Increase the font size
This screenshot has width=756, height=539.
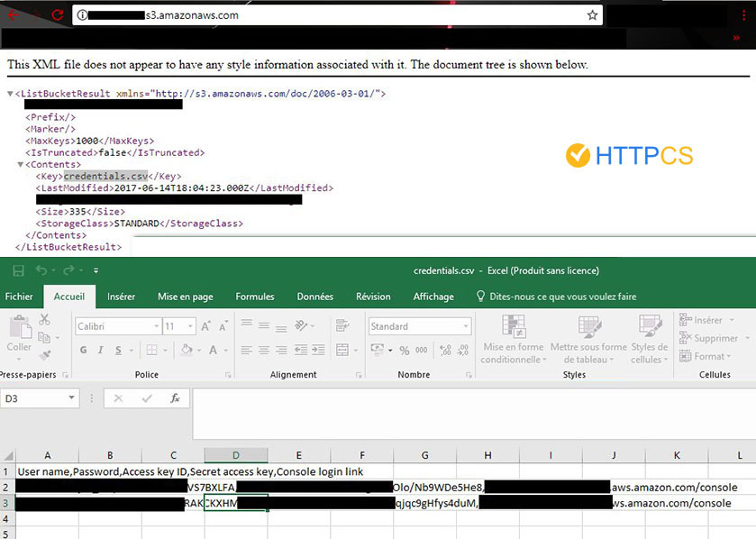pyautogui.click(x=205, y=326)
